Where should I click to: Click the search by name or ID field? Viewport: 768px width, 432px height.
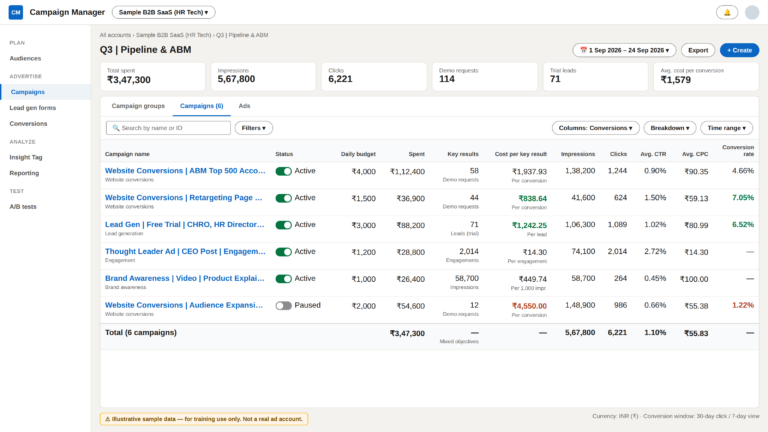[x=168, y=128]
